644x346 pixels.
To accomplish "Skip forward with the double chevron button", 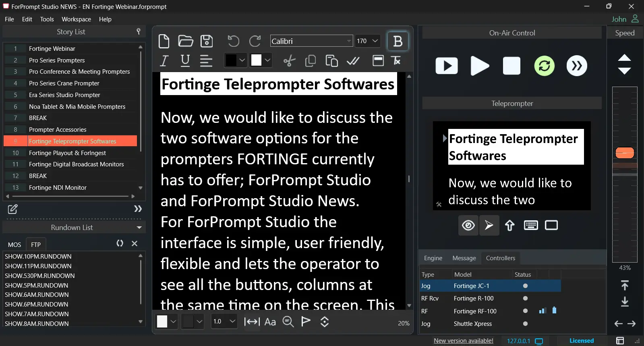I will click(x=577, y=66).
